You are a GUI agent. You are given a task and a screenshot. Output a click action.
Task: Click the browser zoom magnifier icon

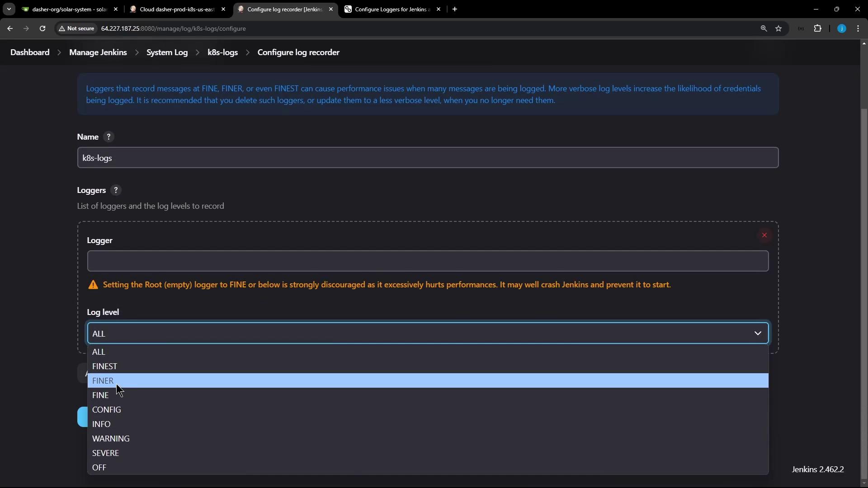764,28
